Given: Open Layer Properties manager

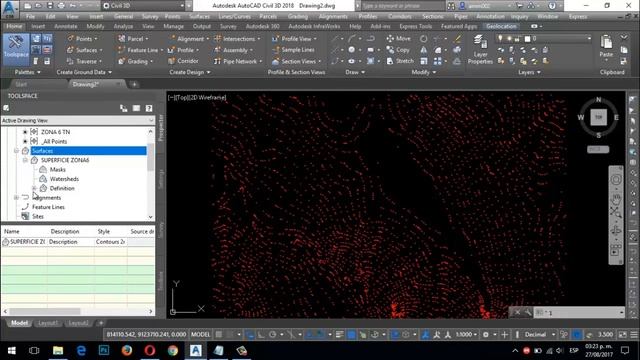Looking at the screenshot, I should click(480, 49).
